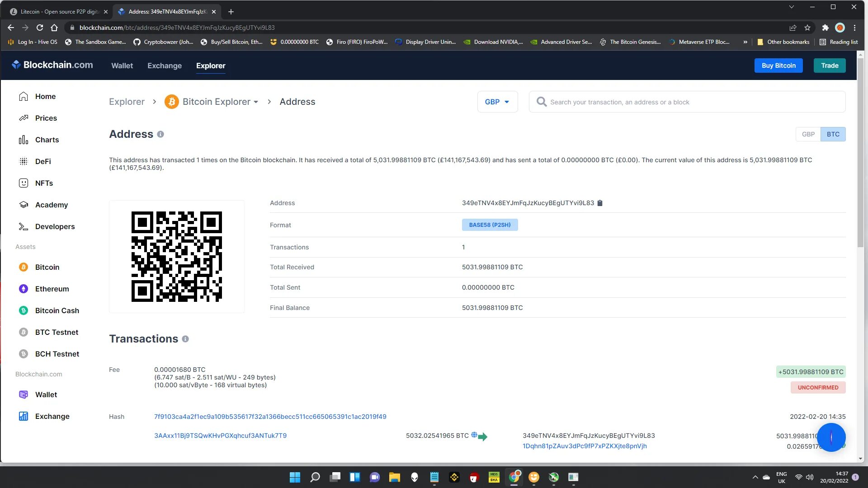This screenshot has width=868, height=488.
Task: Click the Bitcoin Cash asset icon
Action: [24, 311]
